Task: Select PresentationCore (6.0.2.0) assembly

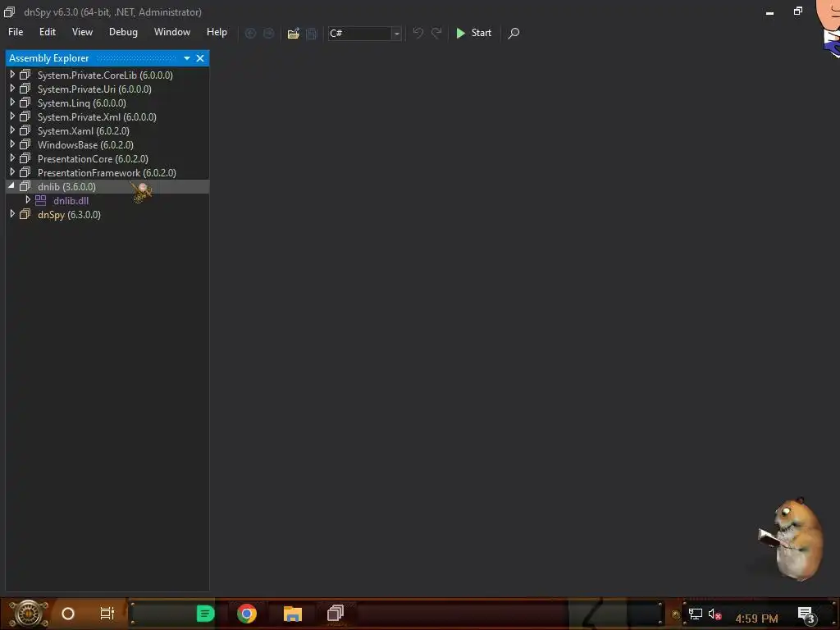Action: 93,158
